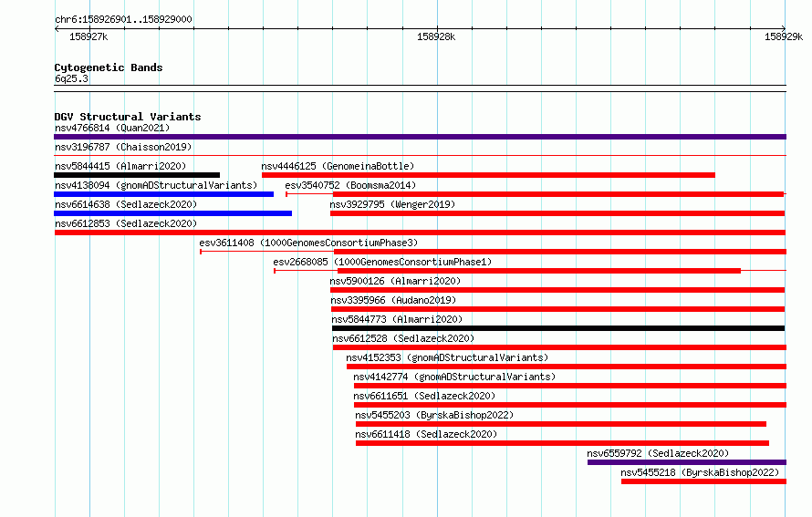This screenshot has width=812, height=517.
Task: Click the red bar under nsv4446125
Action: click(488, 175)
